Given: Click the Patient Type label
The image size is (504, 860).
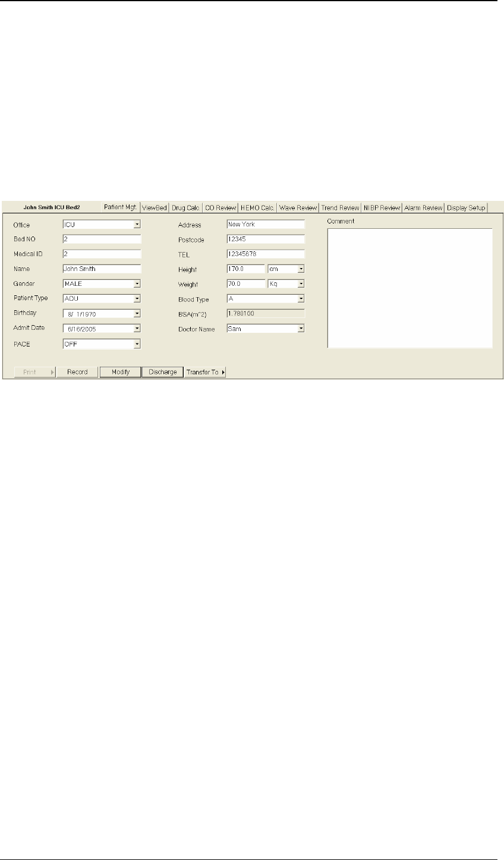Looking at the screenshot, I should [x=30, y=298].
